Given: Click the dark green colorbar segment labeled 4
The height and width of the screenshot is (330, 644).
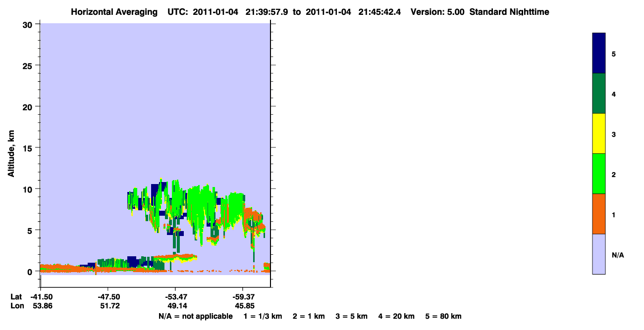Looking at the screenshot, I should [599, 94].
